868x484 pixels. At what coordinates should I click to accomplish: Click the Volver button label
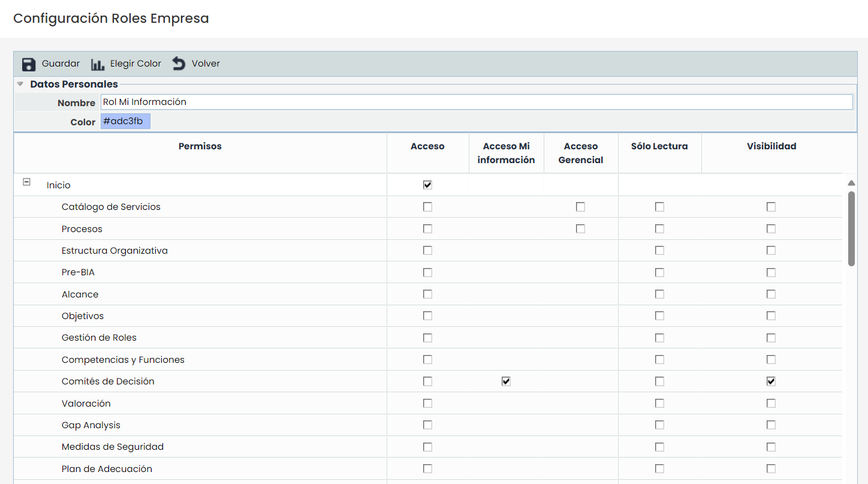coord(206,64)
